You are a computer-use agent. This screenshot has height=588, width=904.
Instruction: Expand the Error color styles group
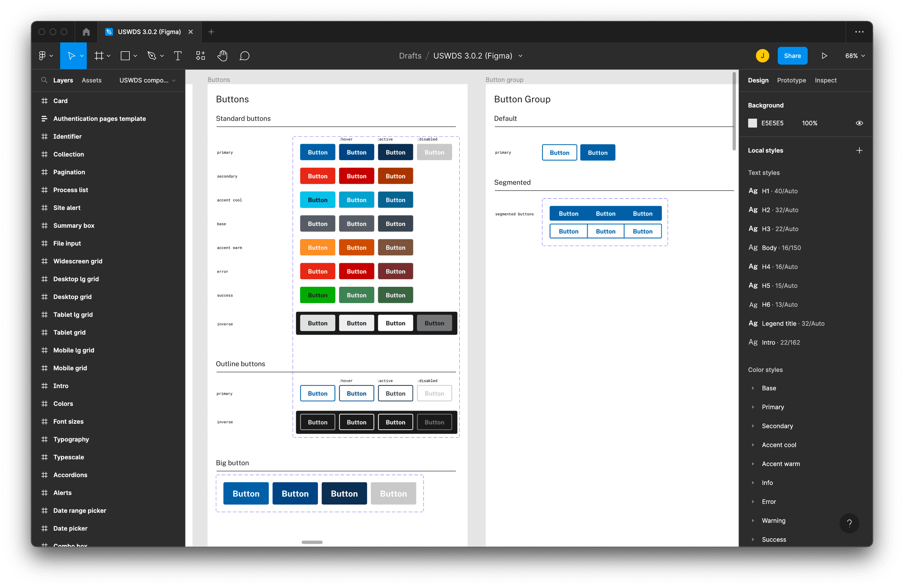pos(753,502)
